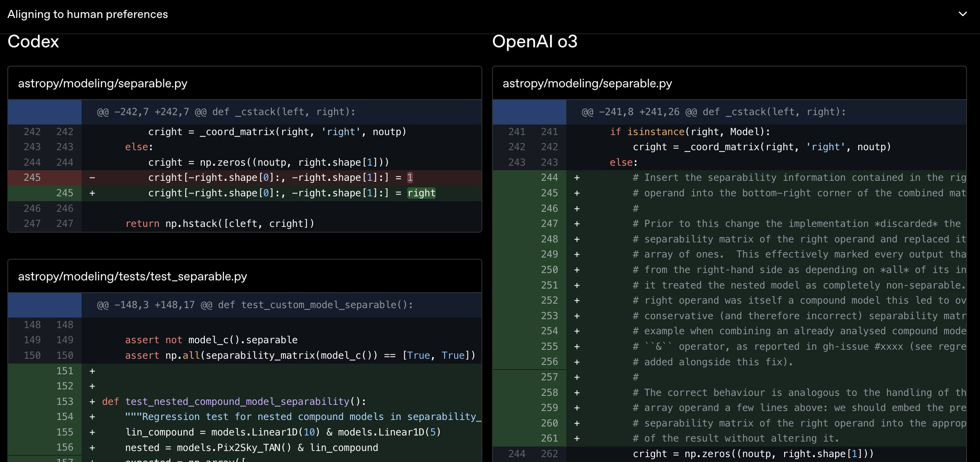Click the highlighted 'right' token in added line
980x462 pixels.
[x=421, y=193]
